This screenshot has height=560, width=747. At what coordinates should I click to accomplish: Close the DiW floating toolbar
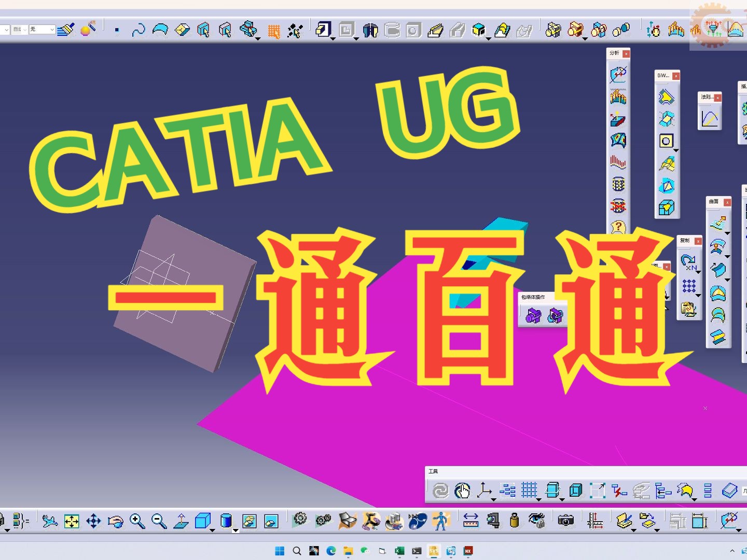[676, 76]
